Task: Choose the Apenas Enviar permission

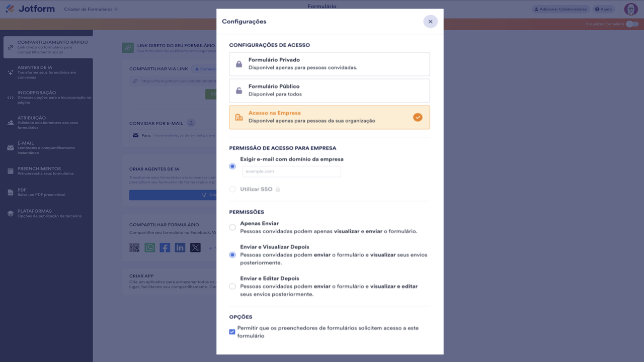Action: point(232,227)
